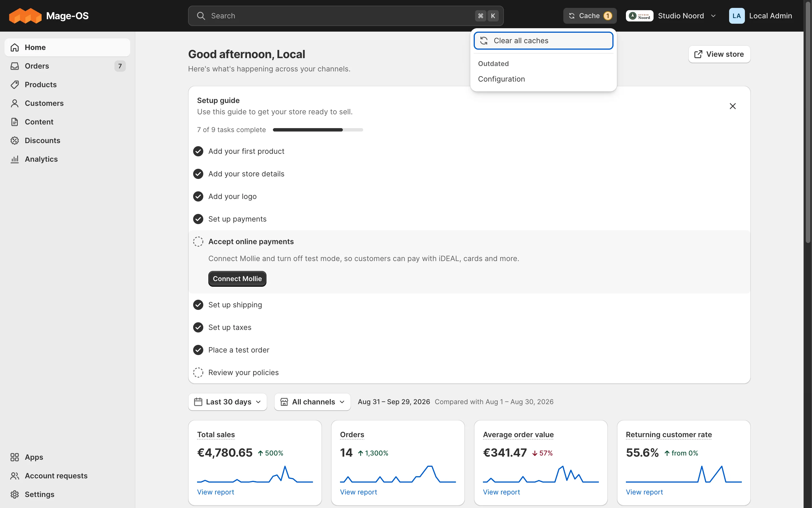The image size is (812, 508).
Task: Toggle the Add your first product checkmark
Action: 198,151
